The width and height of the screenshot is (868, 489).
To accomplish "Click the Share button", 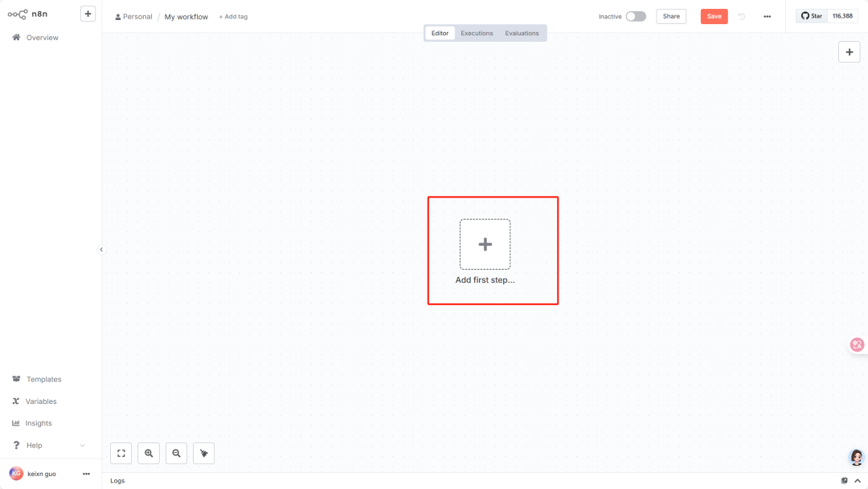I will (671, 17).
